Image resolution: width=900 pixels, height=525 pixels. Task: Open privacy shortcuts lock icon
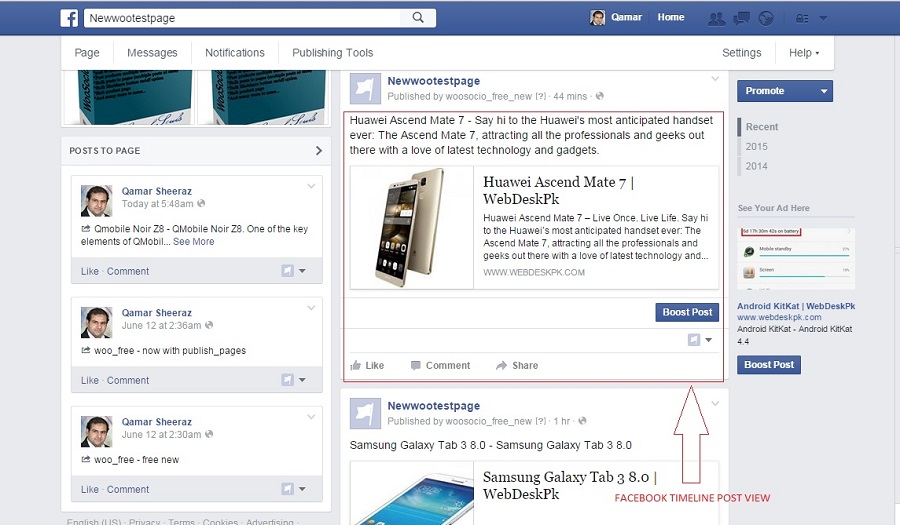click(802, 18)
